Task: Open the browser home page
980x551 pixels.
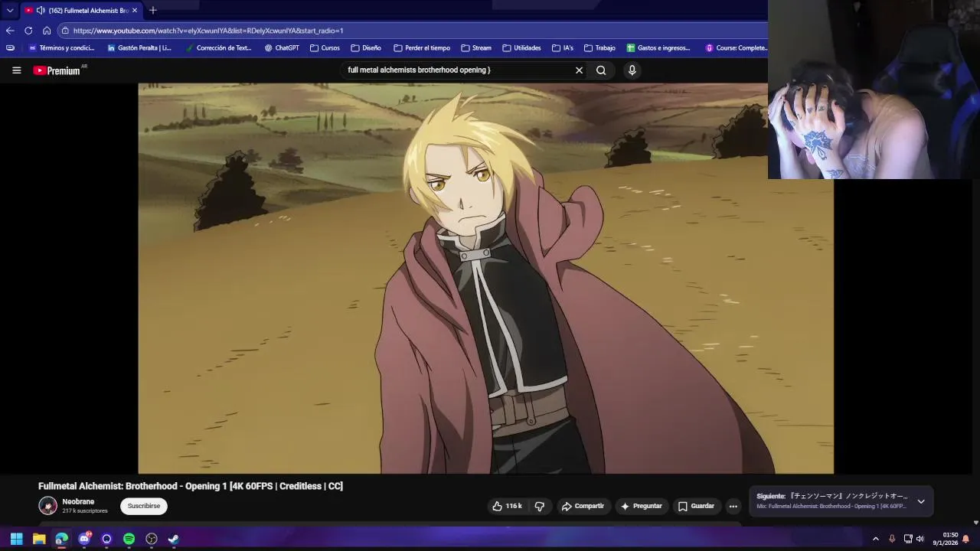Action: 47,31
